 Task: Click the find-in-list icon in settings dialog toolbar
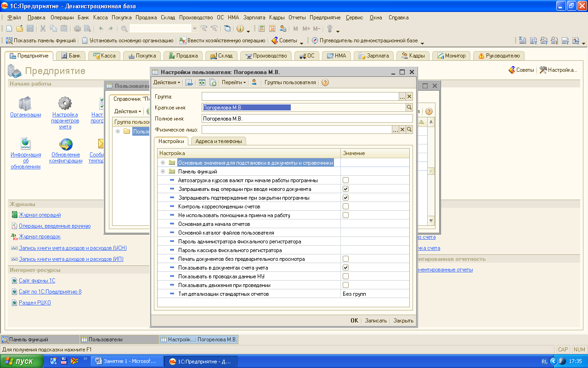coord(189,83)
